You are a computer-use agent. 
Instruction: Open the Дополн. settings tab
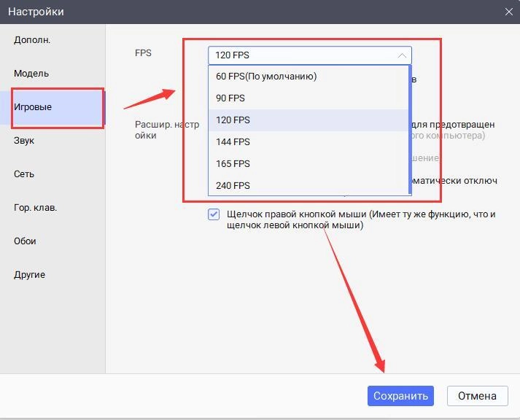point(32,40)
